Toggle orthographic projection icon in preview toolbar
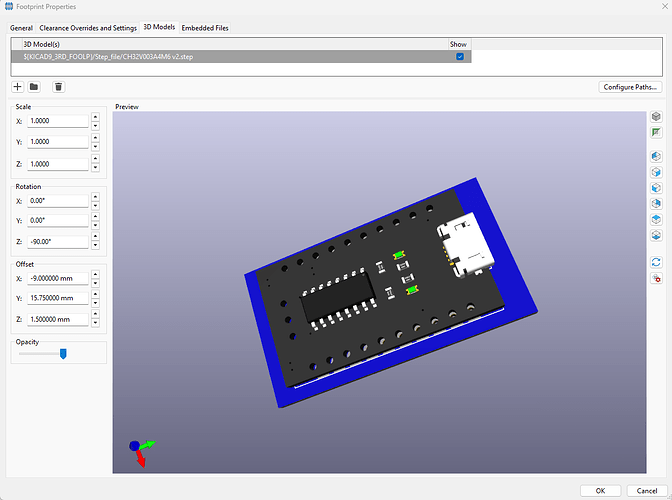672x500 pixels. [656, 132]
